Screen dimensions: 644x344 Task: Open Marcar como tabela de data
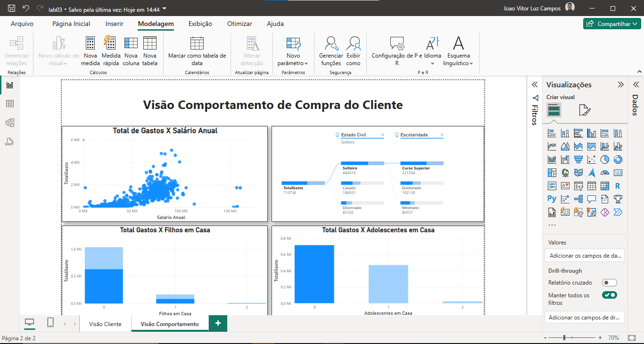(x=197, y=51)
